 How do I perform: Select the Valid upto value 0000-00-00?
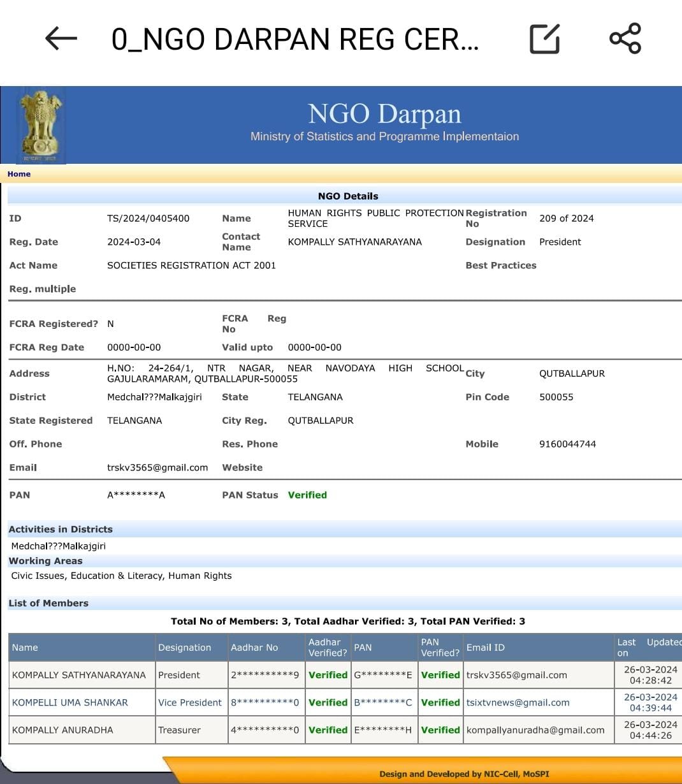pyautogui.click(x=314, y=347)
